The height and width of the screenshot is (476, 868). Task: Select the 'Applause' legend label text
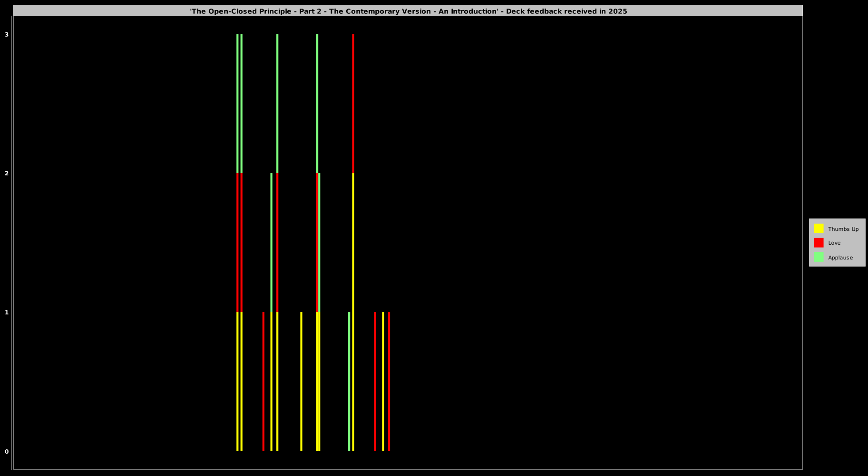point(840,258)
